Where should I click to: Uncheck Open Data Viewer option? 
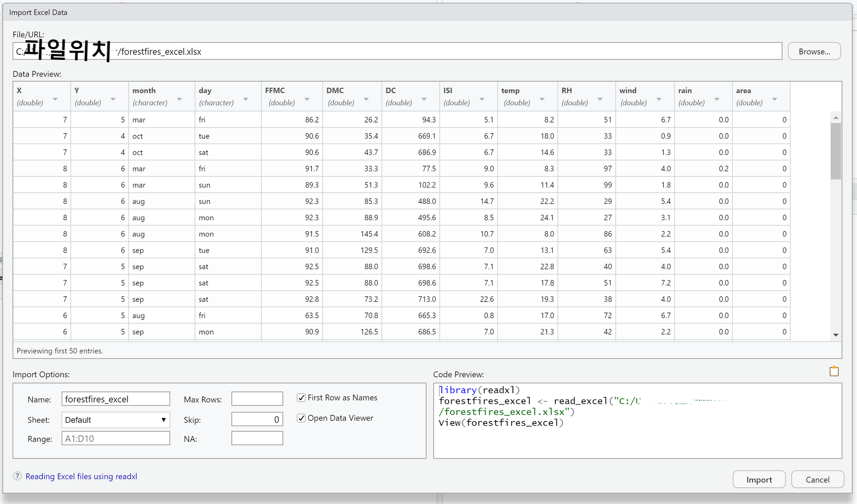coord(301,418)
